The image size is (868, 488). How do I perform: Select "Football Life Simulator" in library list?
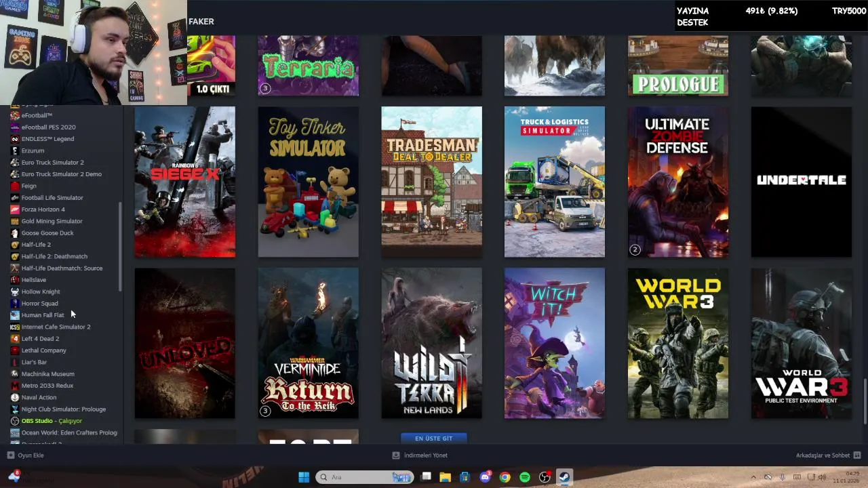[x=52, y=198]
